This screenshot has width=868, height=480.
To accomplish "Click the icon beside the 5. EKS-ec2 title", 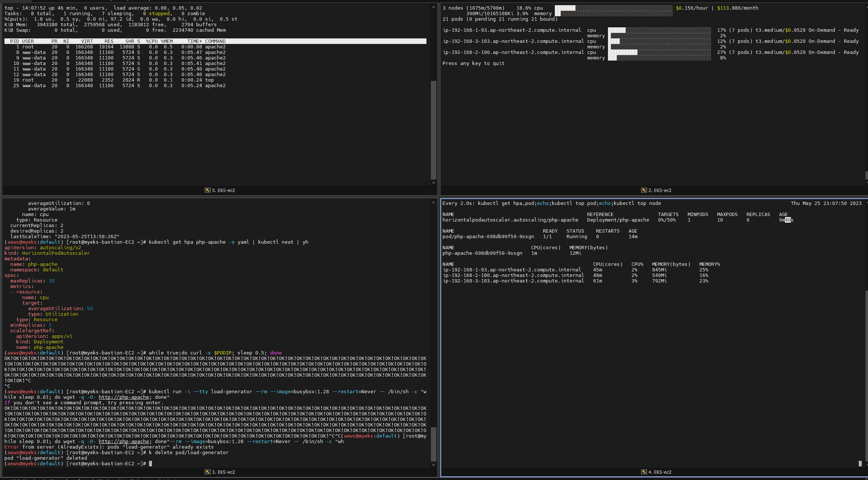I will [x=208, y=190].
